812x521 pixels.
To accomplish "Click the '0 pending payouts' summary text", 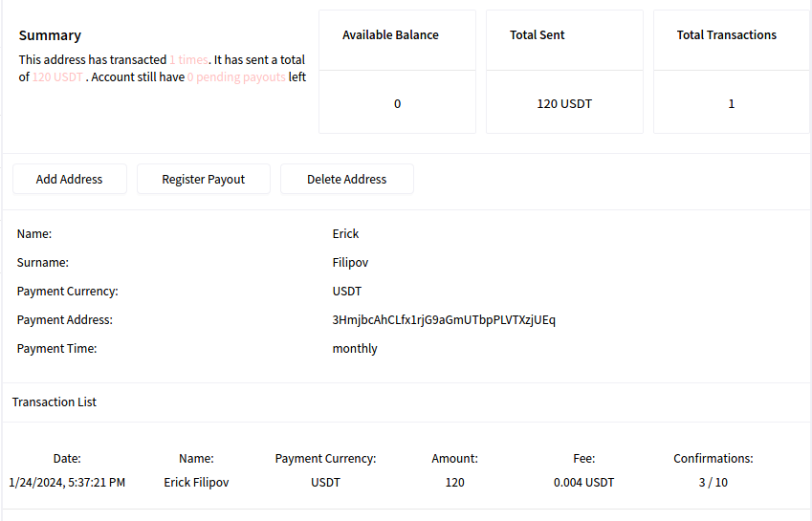I will tap(236, 77).
